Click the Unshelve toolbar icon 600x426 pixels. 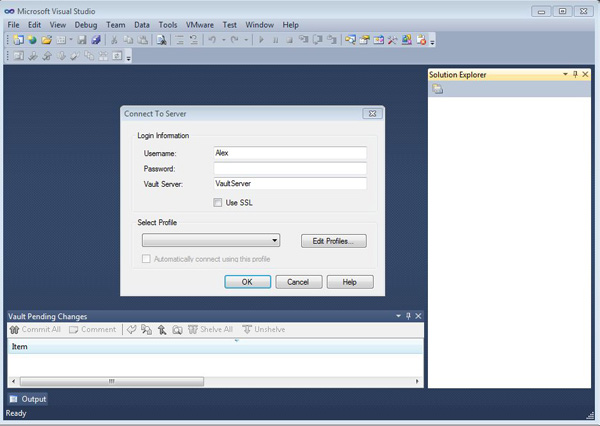point(263,329)
